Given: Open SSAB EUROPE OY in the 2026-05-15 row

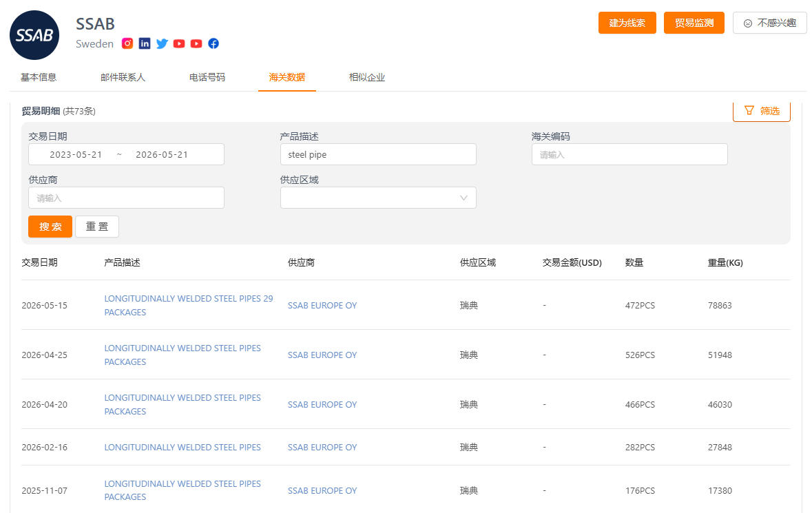Looking at the screenshot, I should tap(322, 306).
